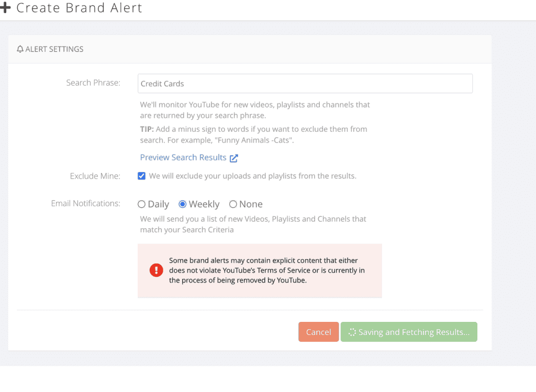Click the 'We will exclude your uploads' checkbox text
536x392 pixels.
[x=252, y=176]
